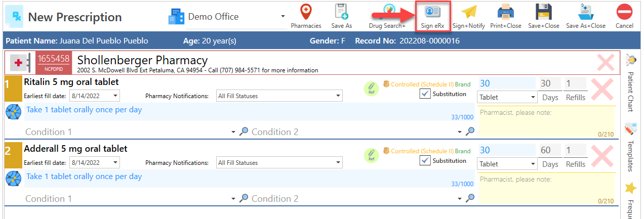Viewport: 644px width, 219px height.
Task: Open the Frequent side tab with star
Action: point(630,200)
